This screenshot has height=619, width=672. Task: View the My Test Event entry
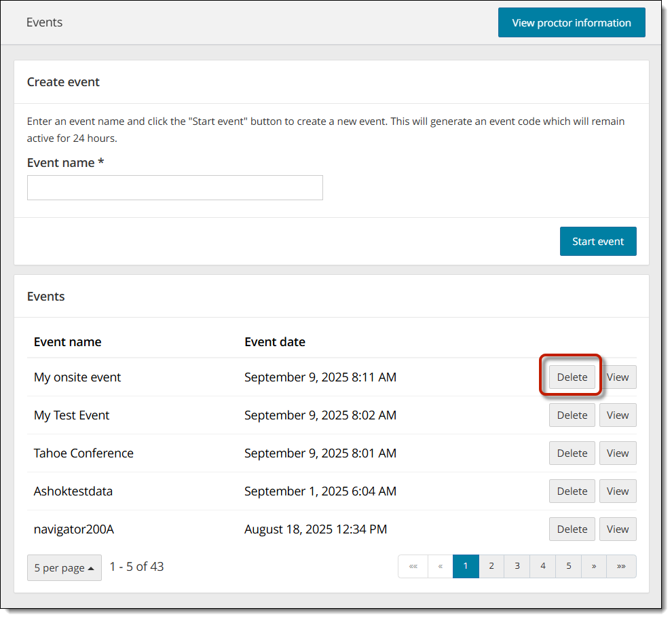pyautogui.click(x=617, y=415)
